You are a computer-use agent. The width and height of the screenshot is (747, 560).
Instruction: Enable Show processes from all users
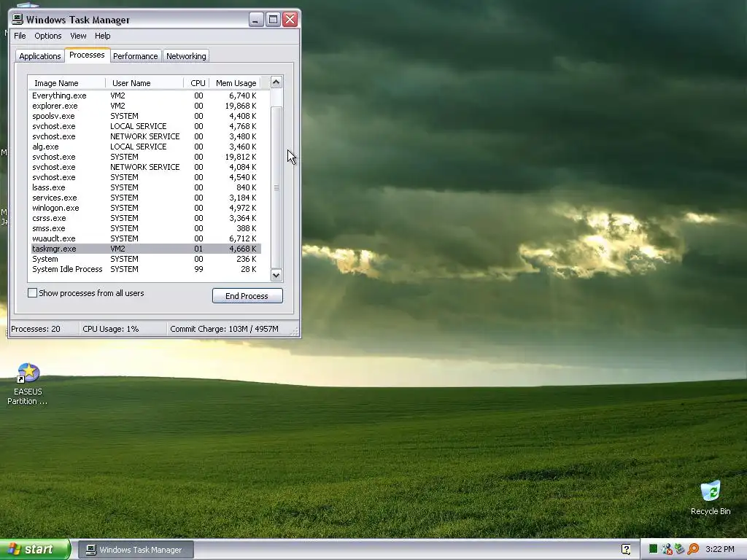point(32,293)
